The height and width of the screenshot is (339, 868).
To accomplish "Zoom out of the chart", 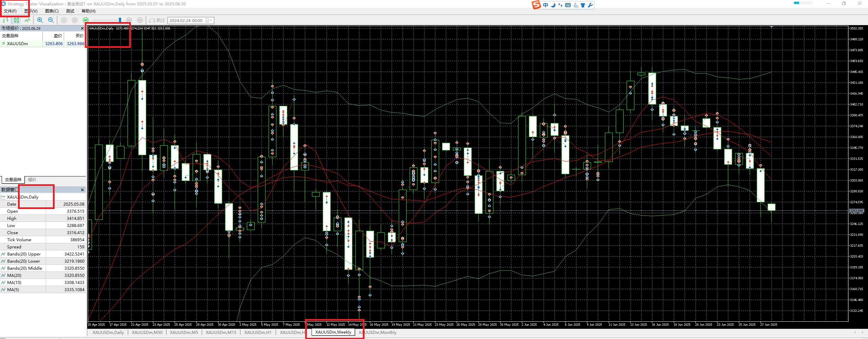I will [51, 20].
